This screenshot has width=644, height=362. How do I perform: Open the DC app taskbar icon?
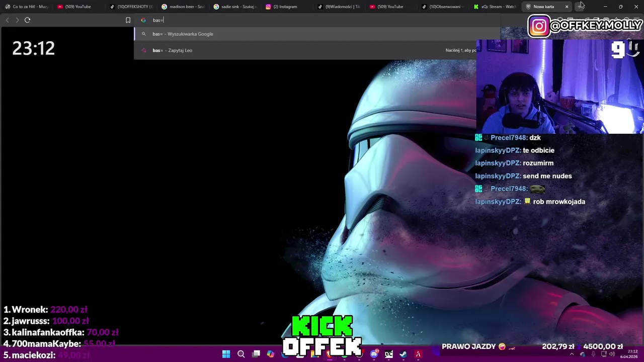click(x=389, y=354)
